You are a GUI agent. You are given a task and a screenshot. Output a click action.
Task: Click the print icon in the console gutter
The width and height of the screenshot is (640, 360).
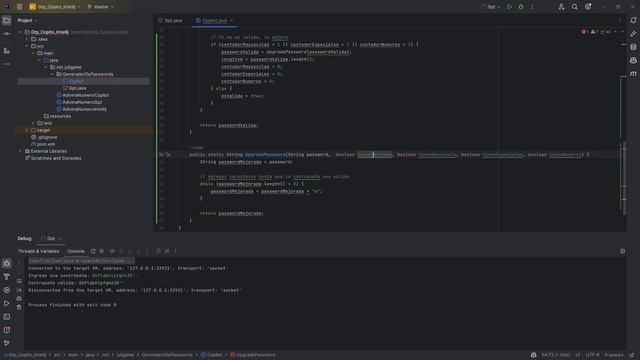point(19,298)
